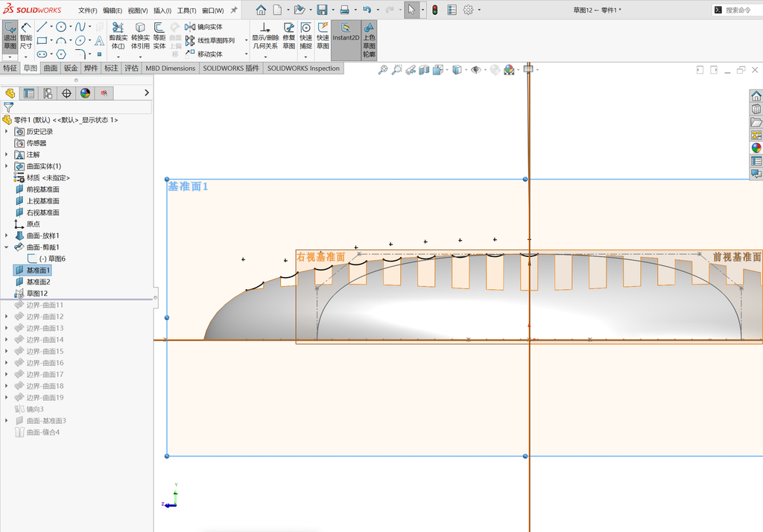Image resolution: width=763 pixels, height=532 pixels.
Task: Switch to the SOLIDWORKS Inspection tab
Action: coord(303,68)
